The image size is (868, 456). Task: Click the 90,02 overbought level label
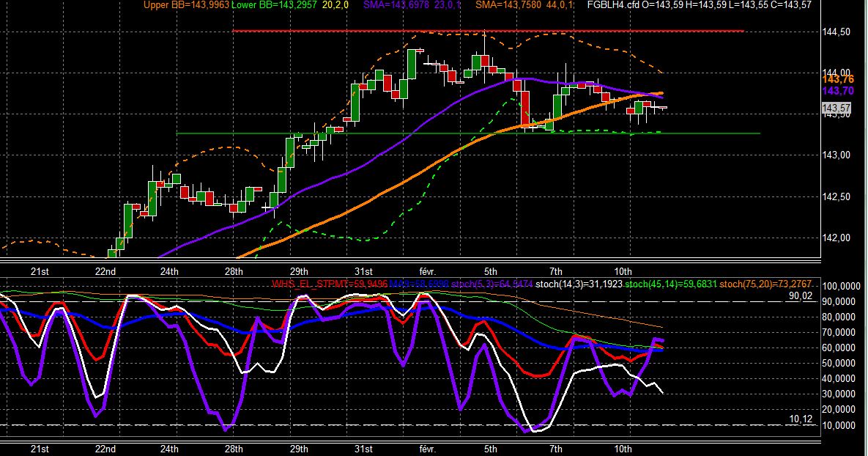click(801, 296)
